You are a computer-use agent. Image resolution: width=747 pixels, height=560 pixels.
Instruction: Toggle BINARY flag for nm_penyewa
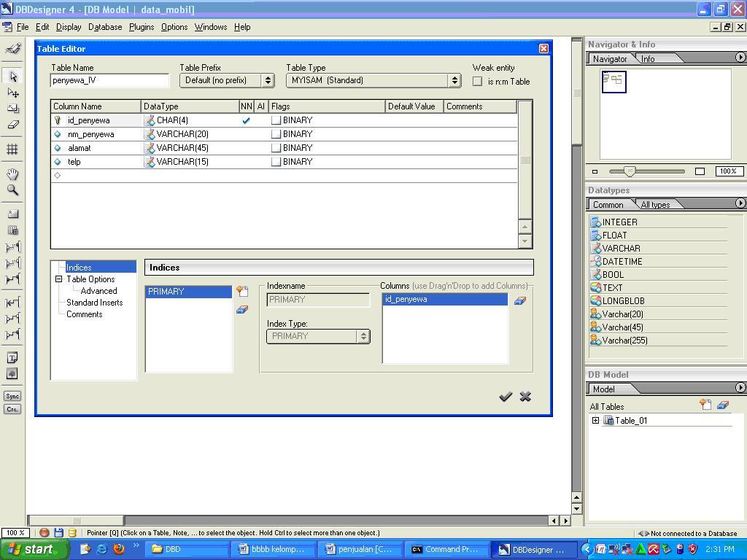pos(276,134)
